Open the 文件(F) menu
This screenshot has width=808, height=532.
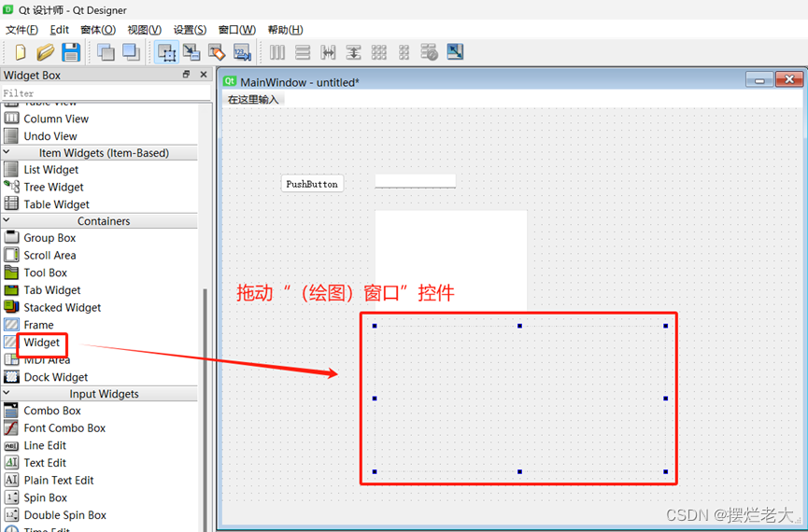pos(21,30)
